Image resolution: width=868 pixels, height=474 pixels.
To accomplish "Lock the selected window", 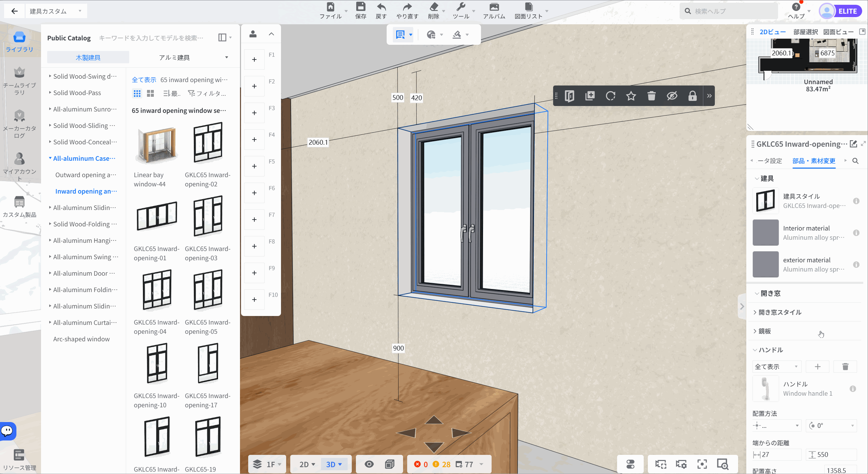I will click(x=693, y=96).
